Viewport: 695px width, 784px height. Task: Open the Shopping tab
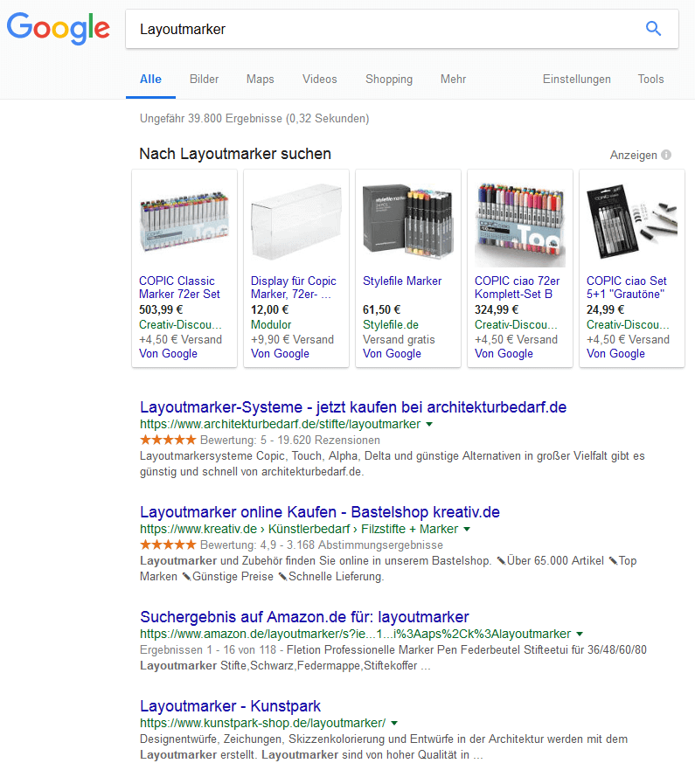pyautogui.click(x=389, y=79)
